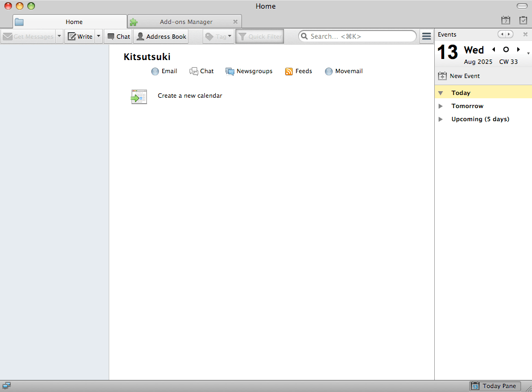
Task: Open the Write button dropdown arrow
Action: 99,37
